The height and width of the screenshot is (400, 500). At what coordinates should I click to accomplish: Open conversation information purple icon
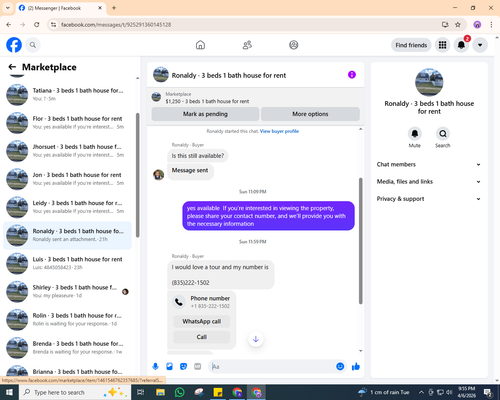pyautogui.click(x=352, y=75)
